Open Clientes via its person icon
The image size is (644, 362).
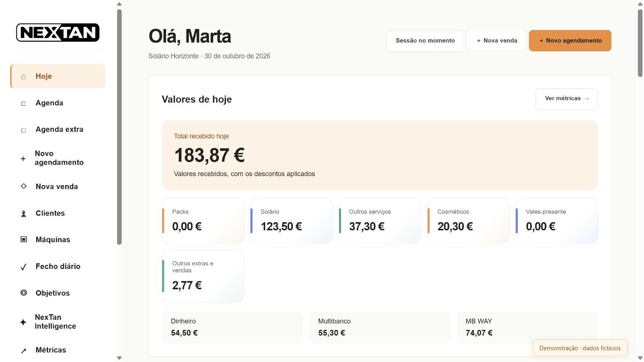click(x=23, y=214)
